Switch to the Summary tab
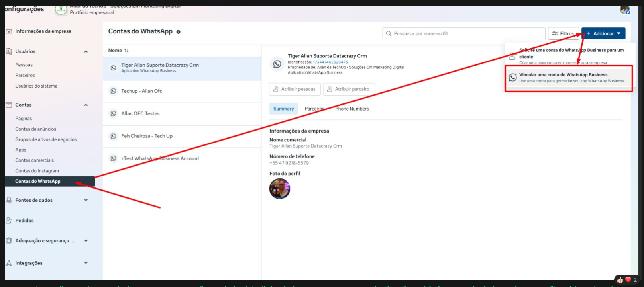The width and height of the screenshot is (644, 287). tap(283, 109)
